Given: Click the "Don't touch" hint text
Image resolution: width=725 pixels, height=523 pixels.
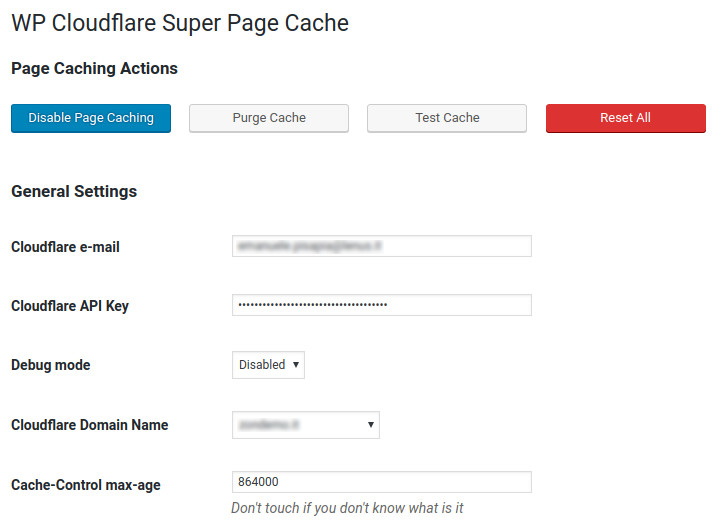Looking at the screenshot, I should (x=347, y=508).
